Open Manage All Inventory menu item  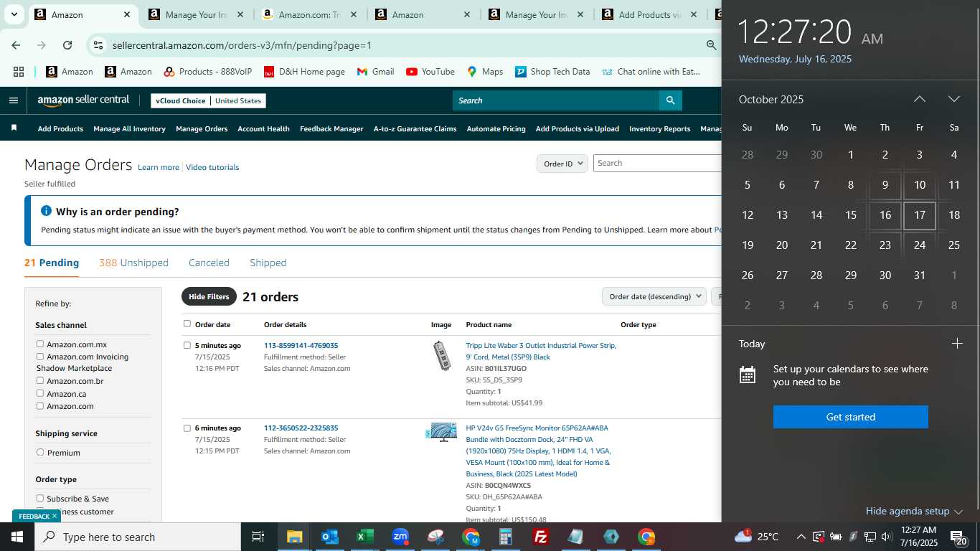pos(129,128)
